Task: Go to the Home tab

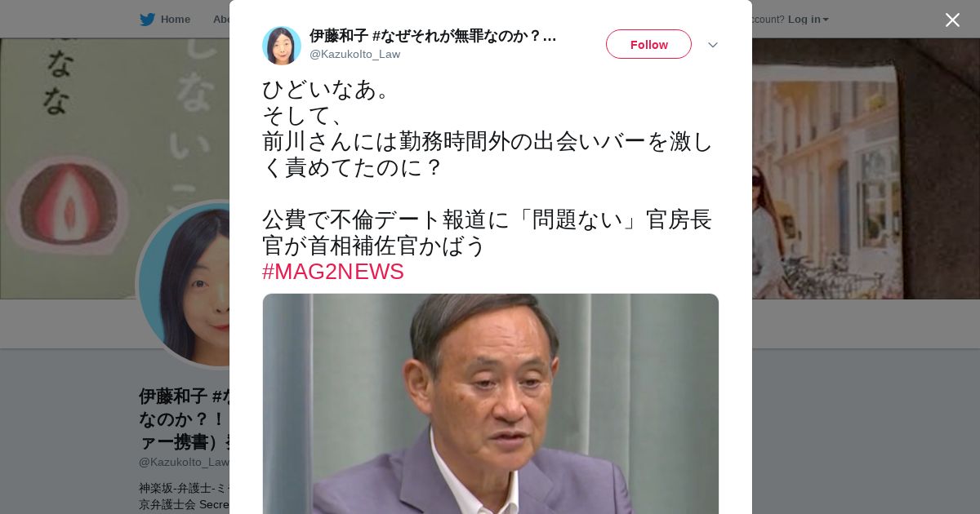Action: (175, 20)
